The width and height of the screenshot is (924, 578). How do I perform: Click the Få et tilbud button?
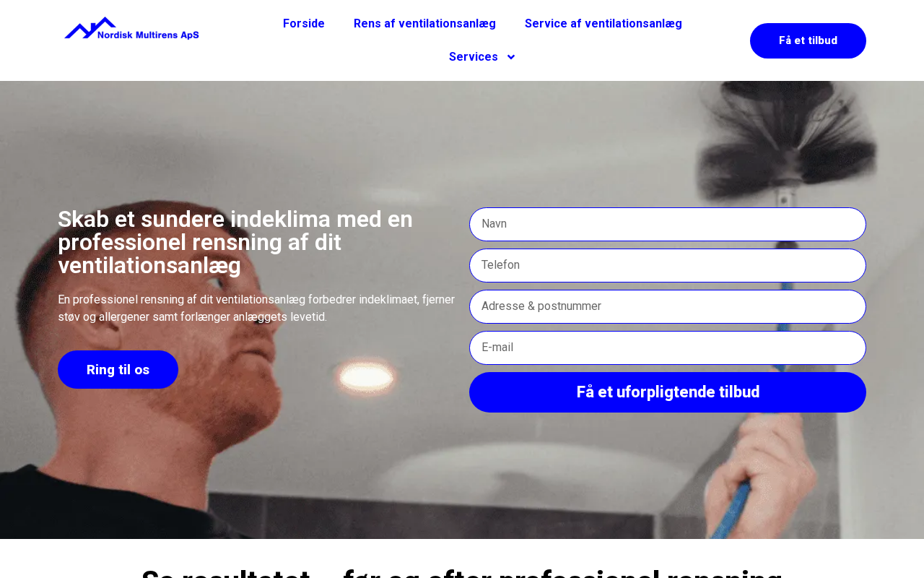(x=808, y=40)
